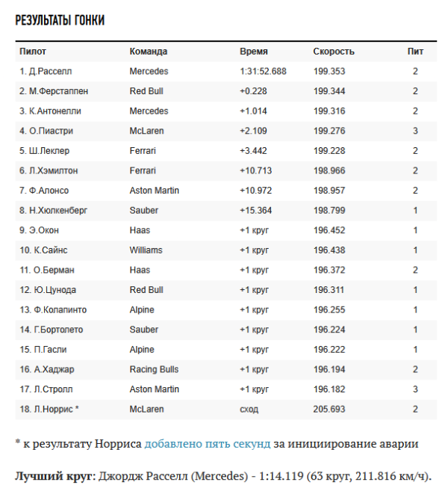This screenshot has width=448, height=491.
Task: Click the 'Команда' column header
Action: (x=148, y=52)
